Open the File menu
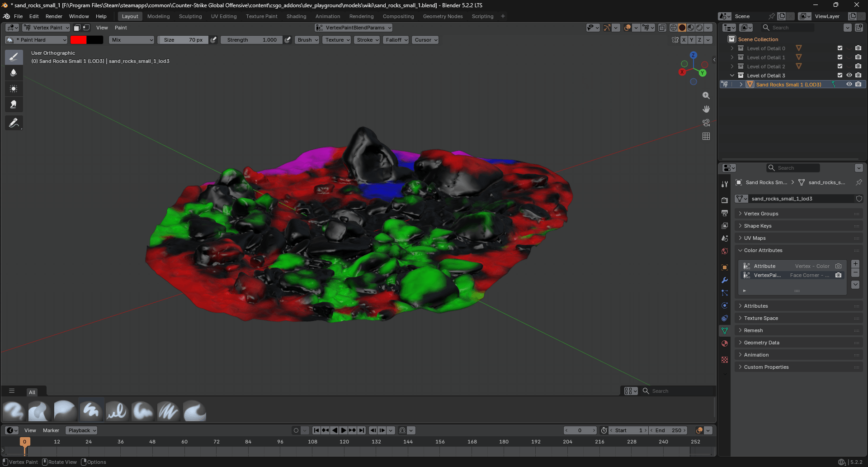Image resolution: width=868 pixels, height=467 pixels. point(18,16)
